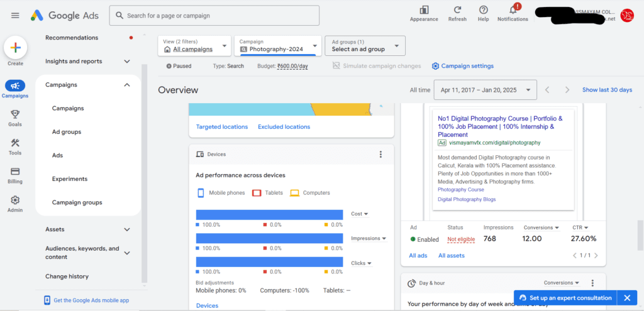Click the Devices link at card bottom

tap(207, 306)
